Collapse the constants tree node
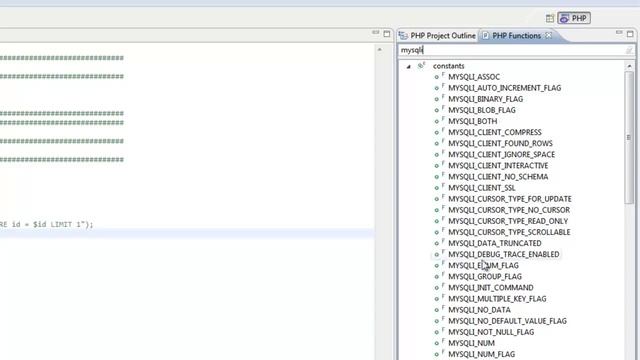 (x=409, y=66)
